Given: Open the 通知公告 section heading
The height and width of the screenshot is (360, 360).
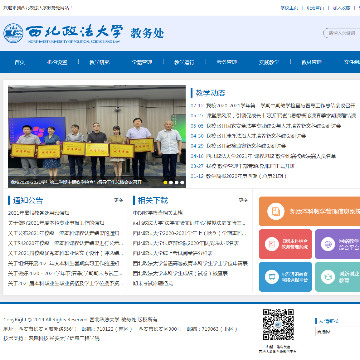Looking at the screenshot, I should point(28,201).
